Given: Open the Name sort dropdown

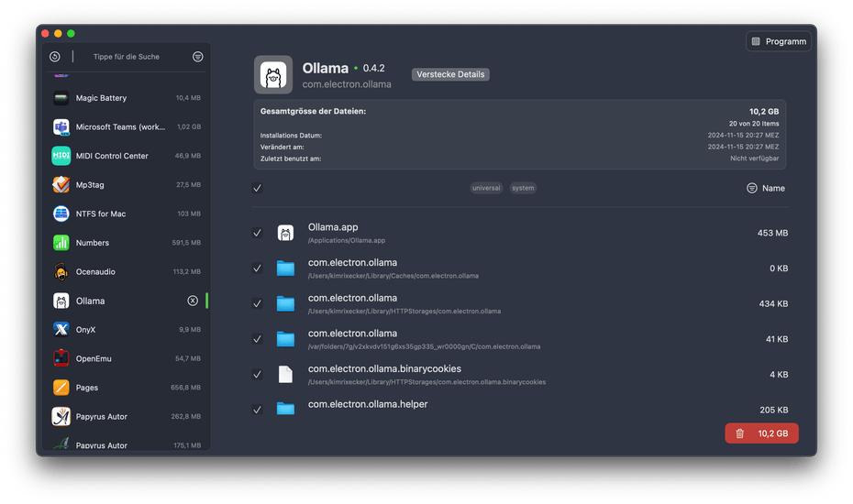Looking at the screenshot, I should tap(766, 188).
